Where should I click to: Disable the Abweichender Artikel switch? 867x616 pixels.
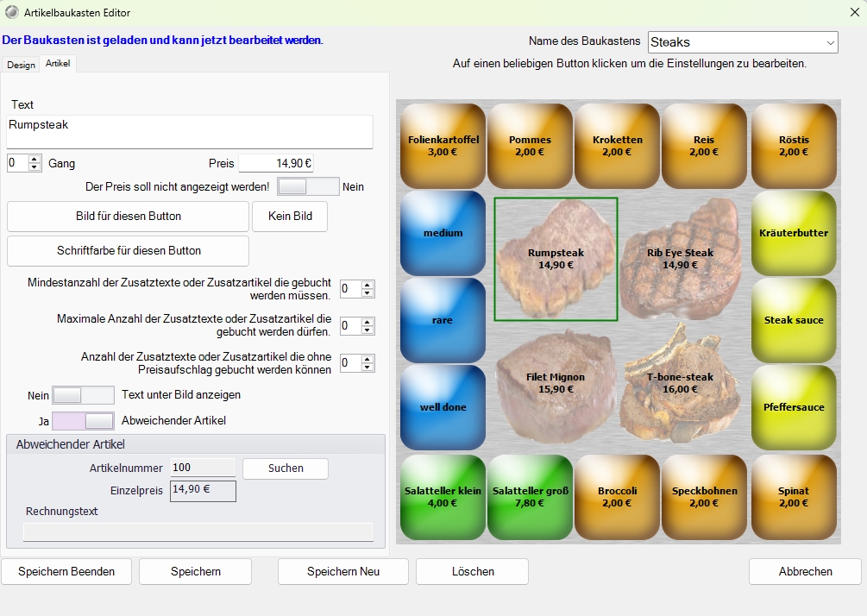[83, 421]
